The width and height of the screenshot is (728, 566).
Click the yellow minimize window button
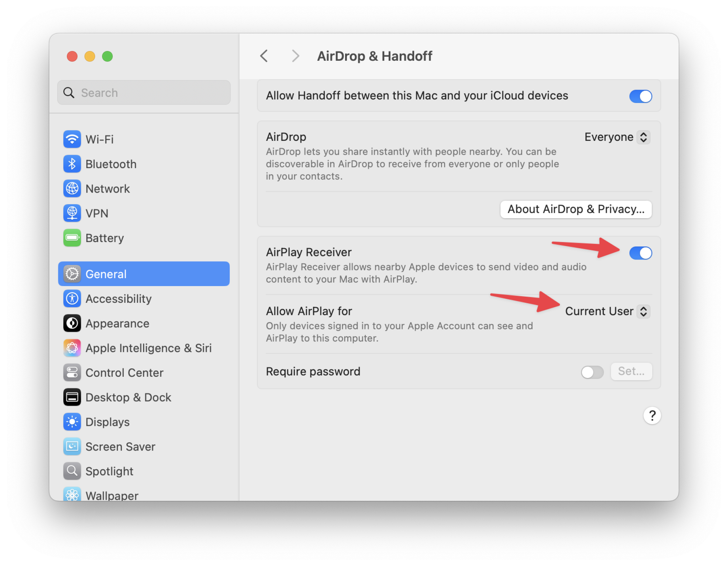[90, 56]
